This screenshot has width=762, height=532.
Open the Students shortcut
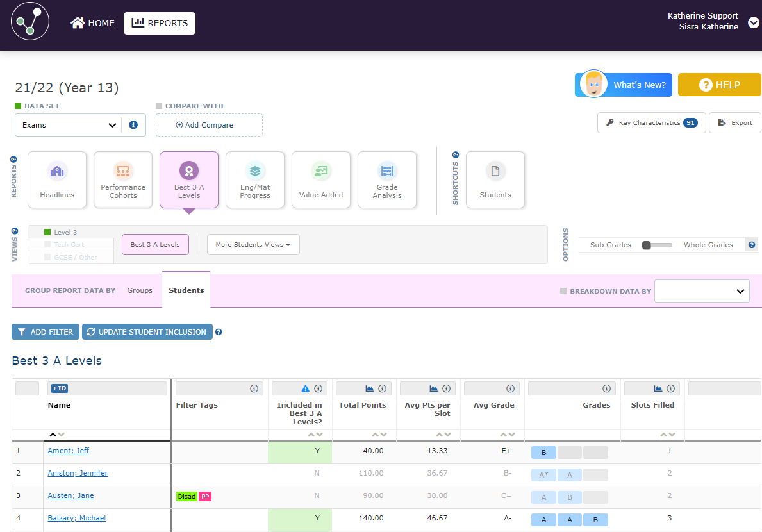coord(495,180)
